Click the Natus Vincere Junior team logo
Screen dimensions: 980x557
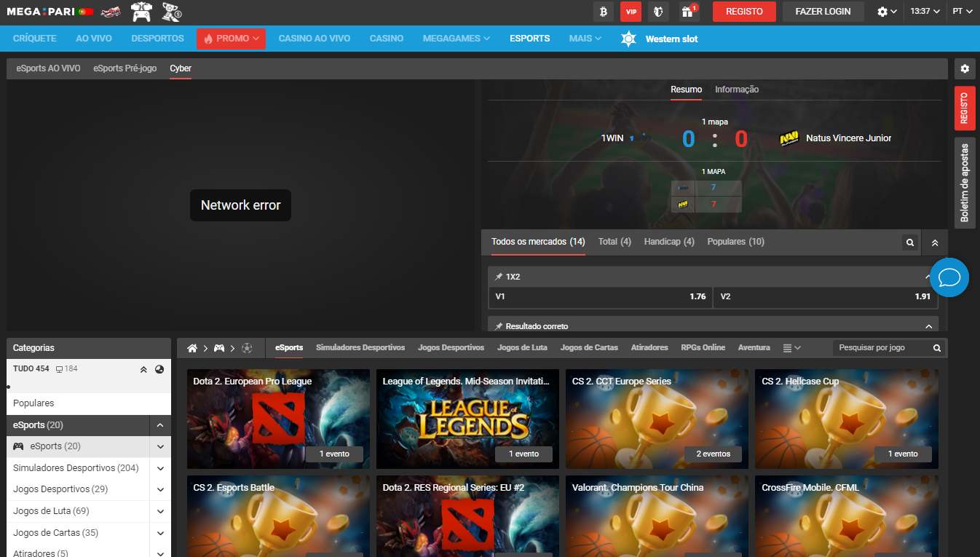[789, 138]
